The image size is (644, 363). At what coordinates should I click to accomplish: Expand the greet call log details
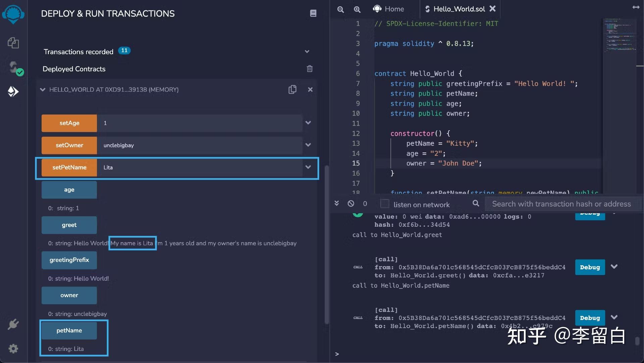point(614,267)
